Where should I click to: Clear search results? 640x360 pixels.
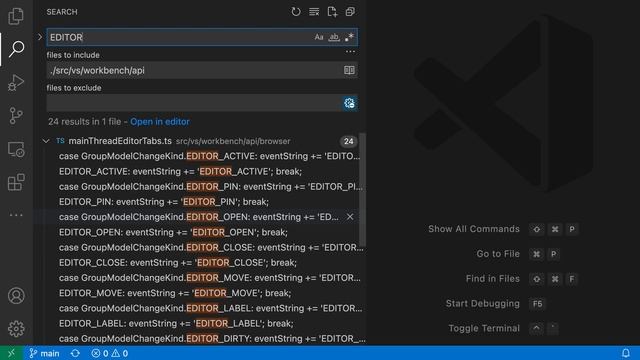[x=314, y=12]
